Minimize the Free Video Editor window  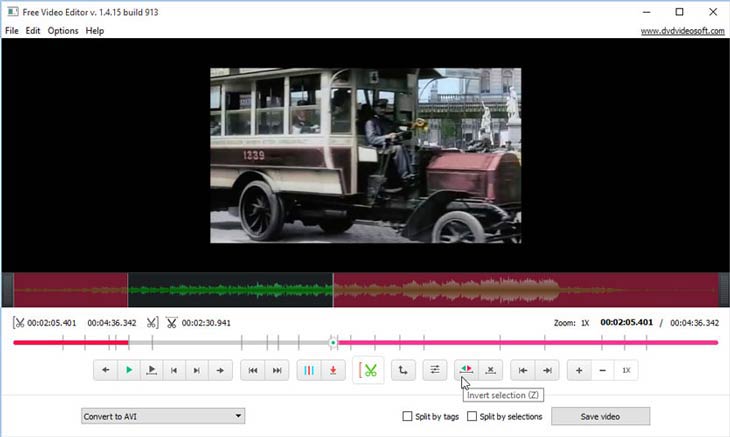pos(646,12)
